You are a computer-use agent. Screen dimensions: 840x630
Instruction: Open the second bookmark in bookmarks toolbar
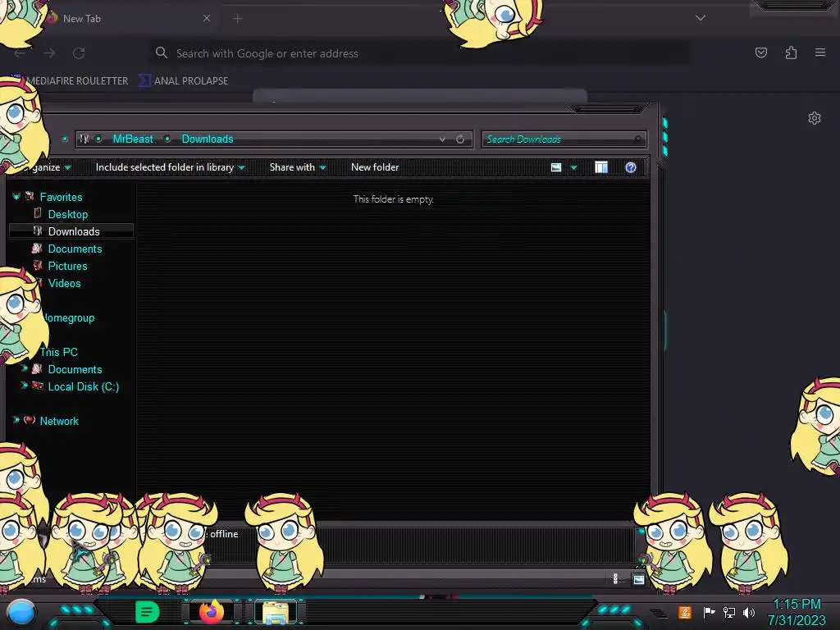[184, 81]
